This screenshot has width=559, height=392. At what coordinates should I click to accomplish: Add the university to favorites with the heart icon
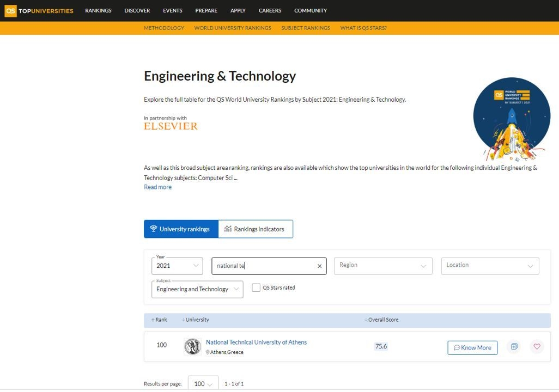coord(537,346)
